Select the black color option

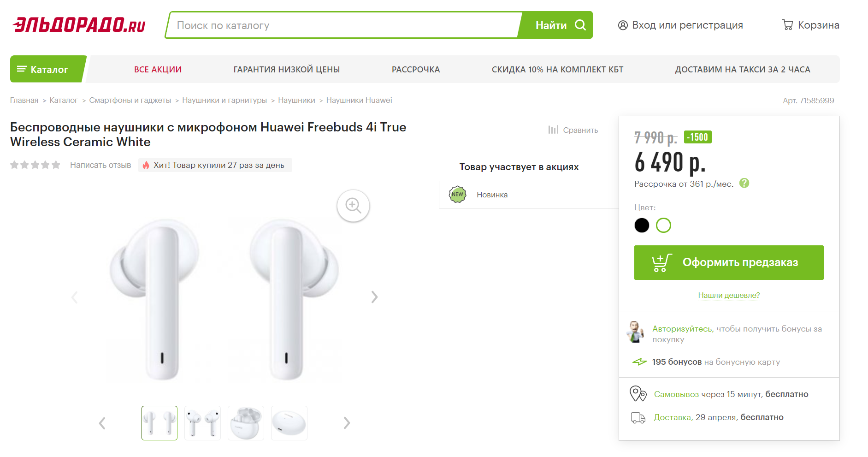click(642, 226)
